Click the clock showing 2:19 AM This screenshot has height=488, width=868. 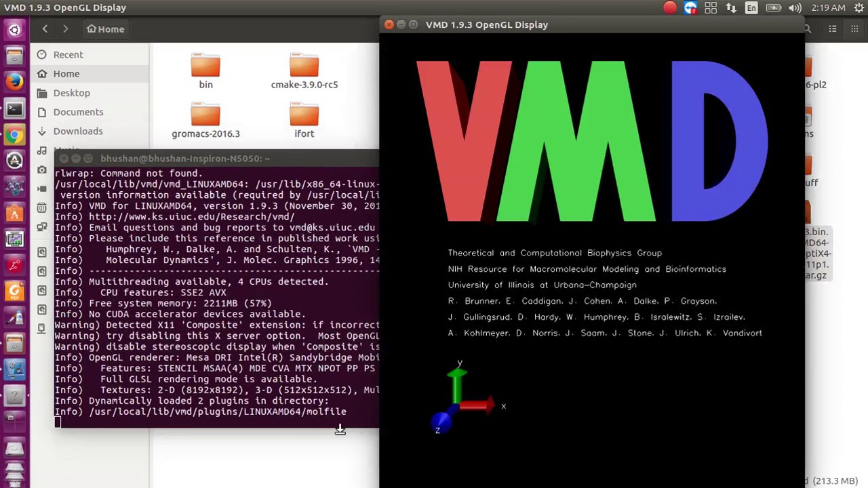(x=828, y=8)
